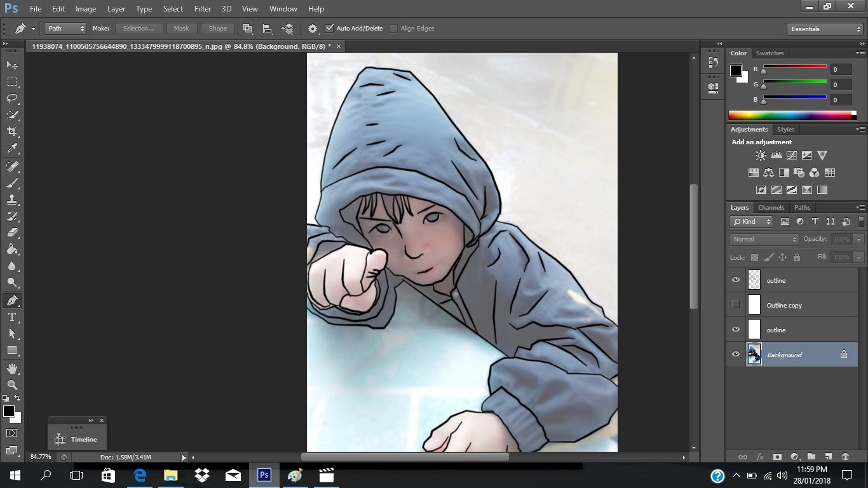This screenshot has width=868, height=488.
Task: Switch to the Styles tab
Action: pyautogui.click(x=786, y=130)
